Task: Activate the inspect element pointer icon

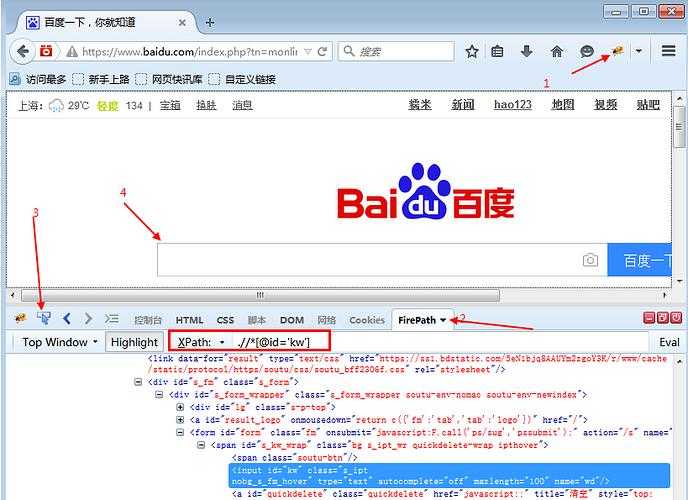Action: 44,318
